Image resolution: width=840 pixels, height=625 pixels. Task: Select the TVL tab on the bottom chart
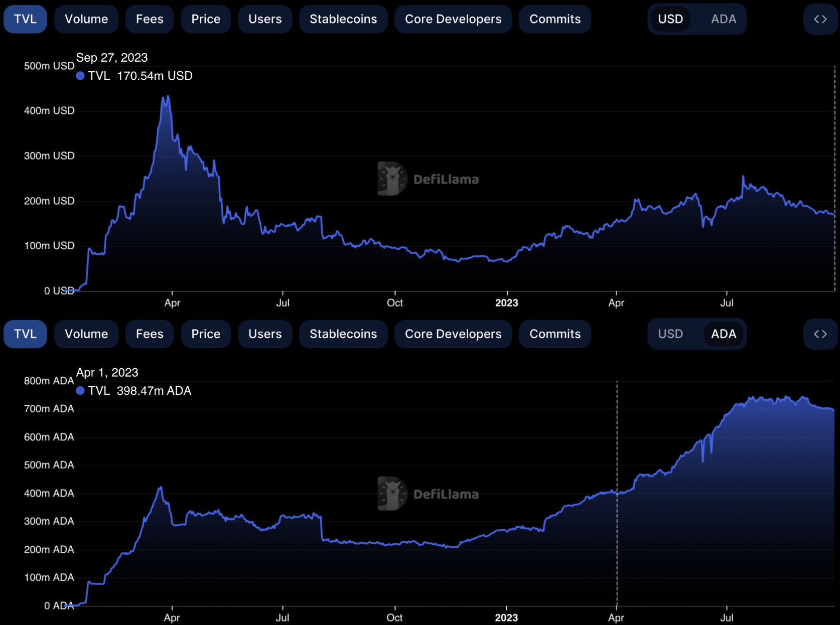pos(25,334)
